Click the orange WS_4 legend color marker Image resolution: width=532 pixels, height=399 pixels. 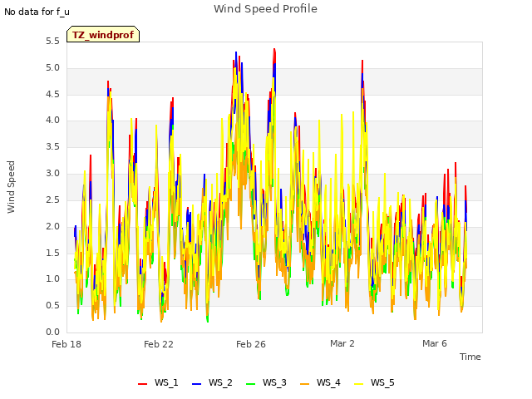tap(305, 384)
